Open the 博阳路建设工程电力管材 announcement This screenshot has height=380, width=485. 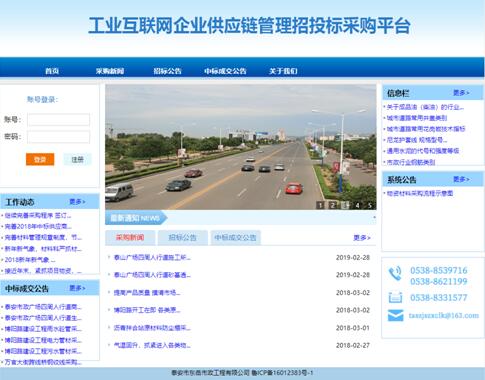click(x=43, y=340)
